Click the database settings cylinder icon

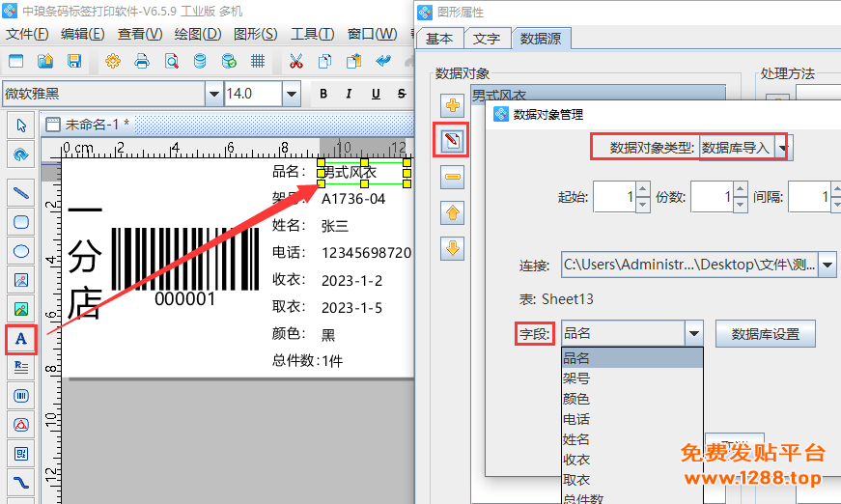click(x=200, y=61)
